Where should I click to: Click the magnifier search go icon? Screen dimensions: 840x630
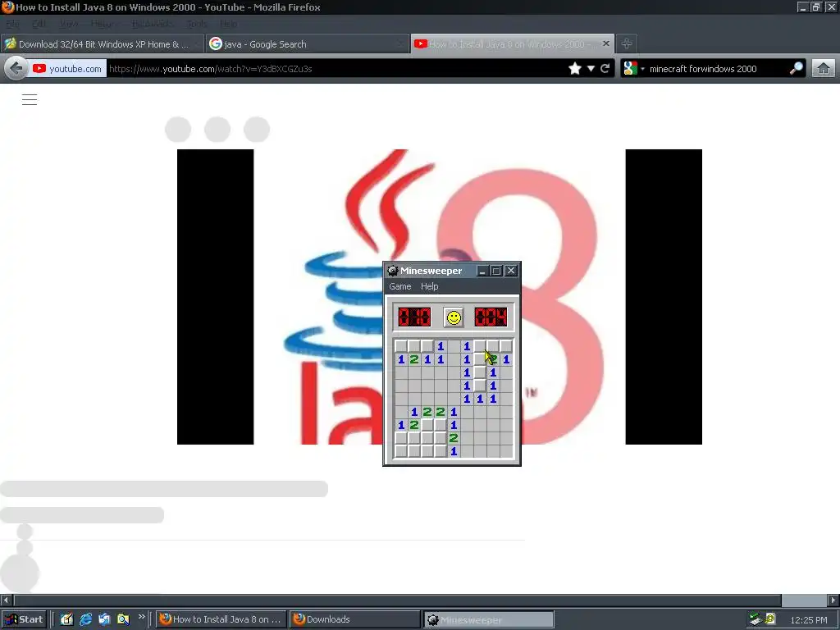tap(796, 68)
